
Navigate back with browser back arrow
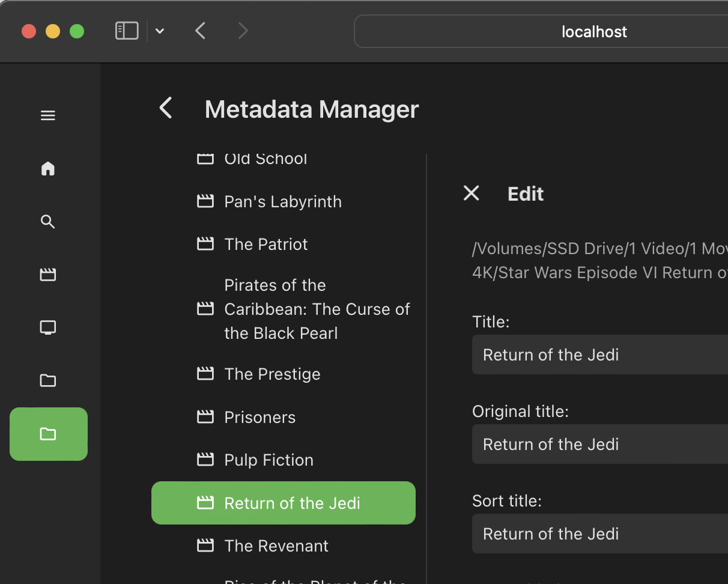point(201,31)
